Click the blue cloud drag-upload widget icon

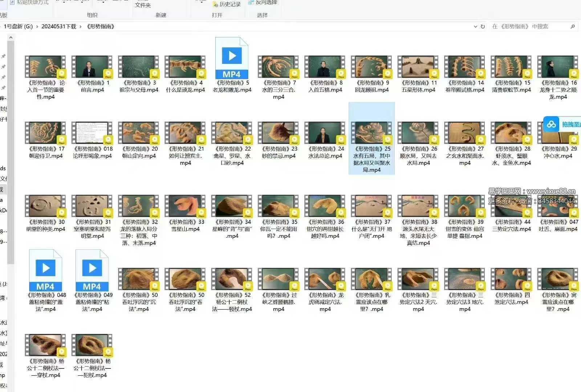(552, 124)
